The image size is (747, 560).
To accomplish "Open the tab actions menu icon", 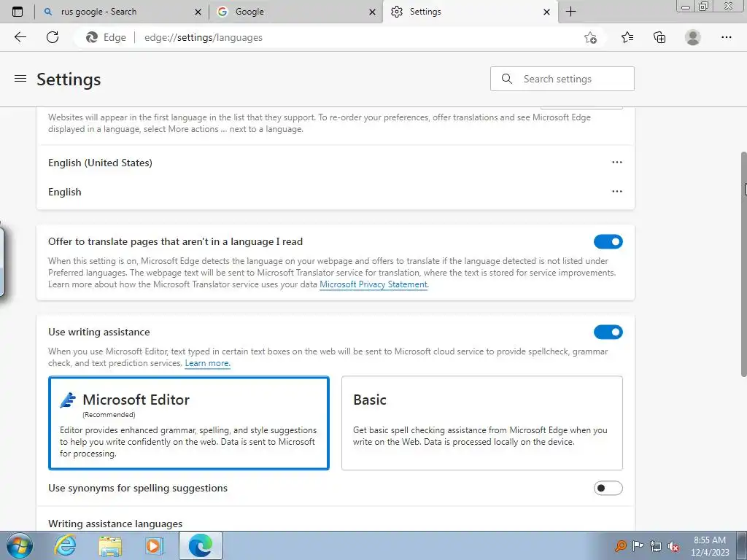I will [x=18, y=12].
